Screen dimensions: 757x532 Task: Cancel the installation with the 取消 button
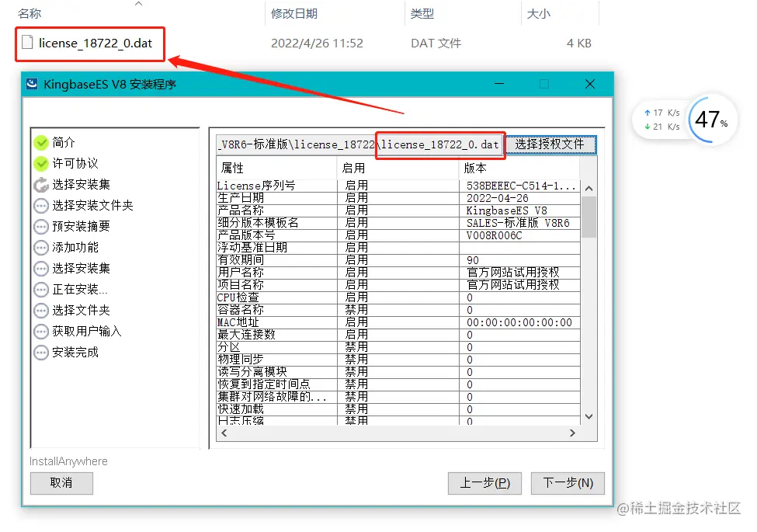pyautogui.click(x=61, y=483)
